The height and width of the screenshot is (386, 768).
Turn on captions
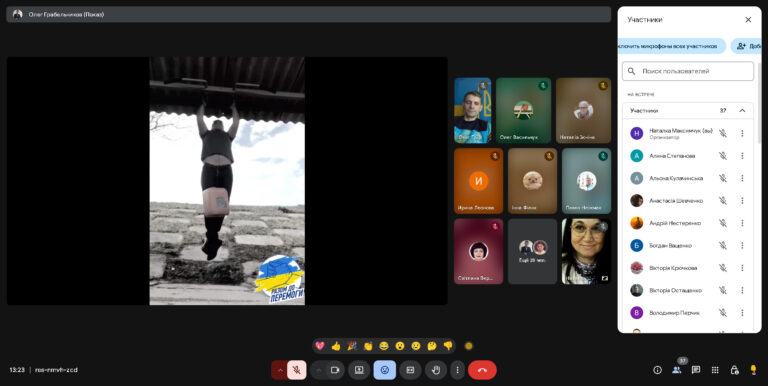410,370
